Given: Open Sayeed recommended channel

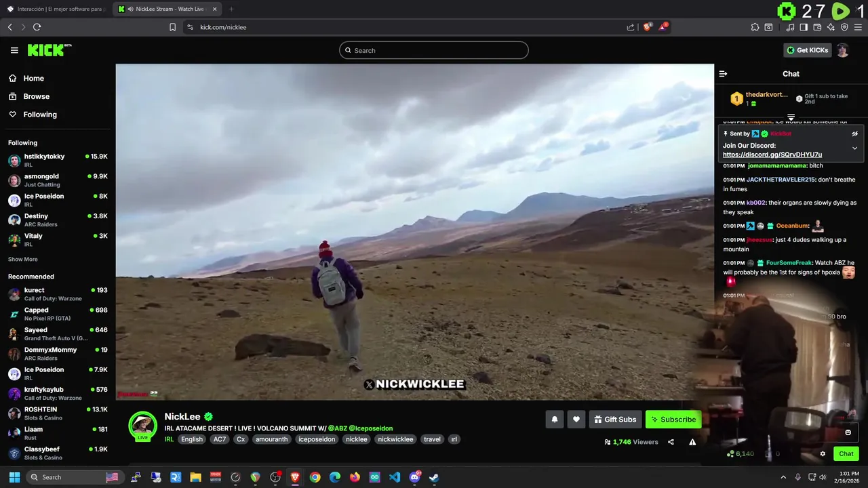Looking at the screenshot, I should (x=58, y=333).
